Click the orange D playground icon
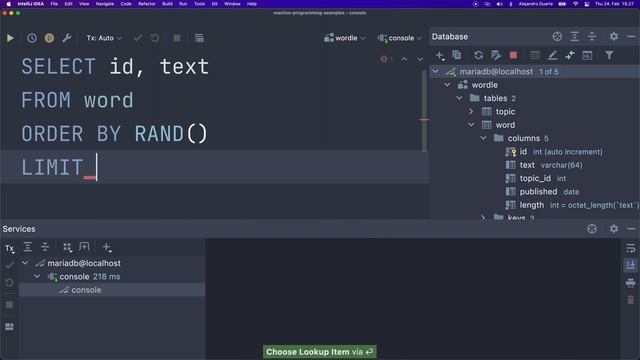 [49, 38]
